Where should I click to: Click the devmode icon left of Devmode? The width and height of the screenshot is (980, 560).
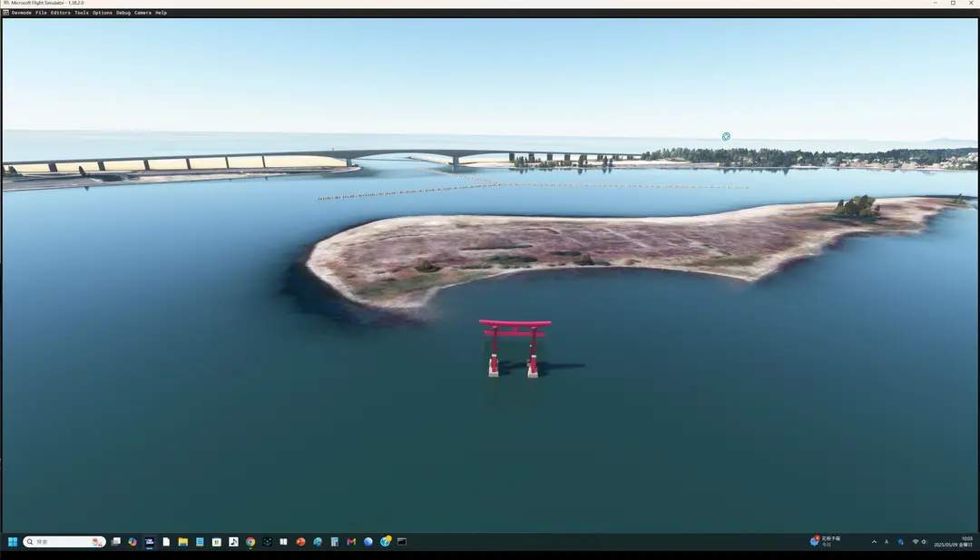5,13
